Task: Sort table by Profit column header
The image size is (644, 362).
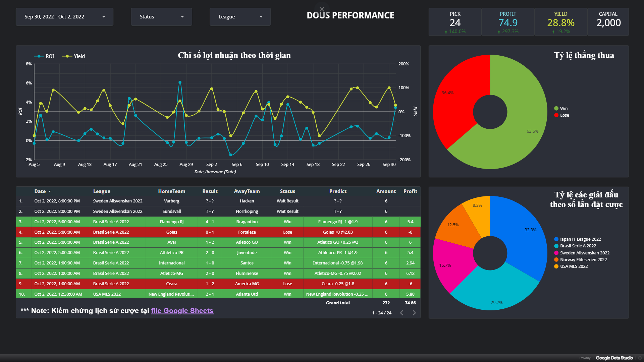Action: pyautogui.click(x=410, y=191)
